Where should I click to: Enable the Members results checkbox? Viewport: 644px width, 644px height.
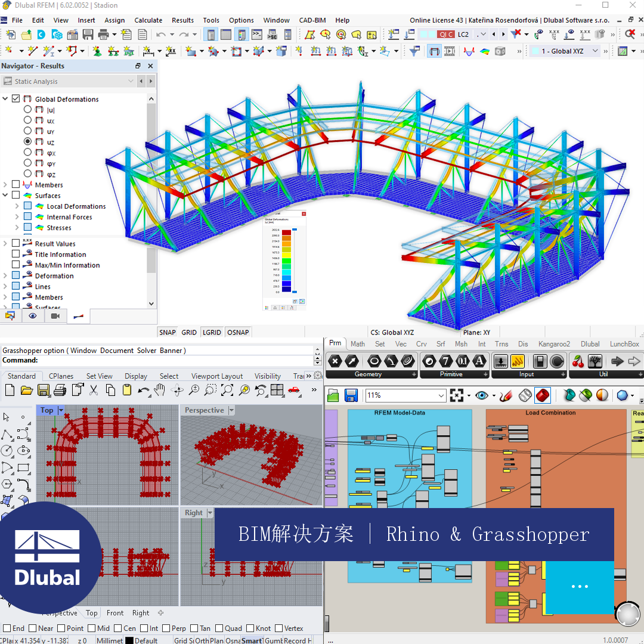coord(16,184)
